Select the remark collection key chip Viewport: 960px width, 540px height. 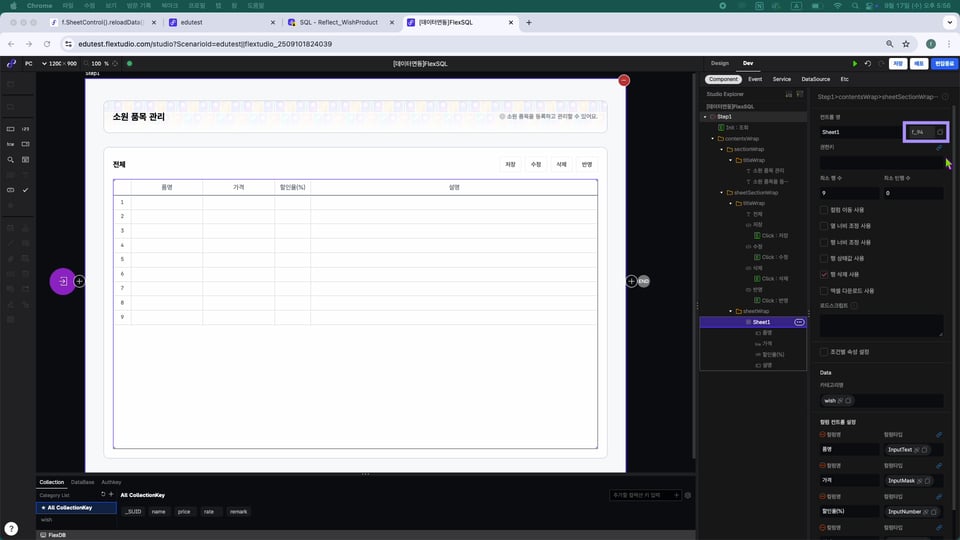pos(239,512)
